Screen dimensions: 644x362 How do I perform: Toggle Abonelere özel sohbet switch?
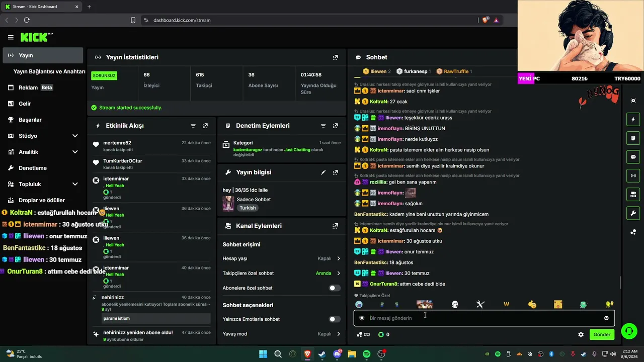[x=335, y=288]
